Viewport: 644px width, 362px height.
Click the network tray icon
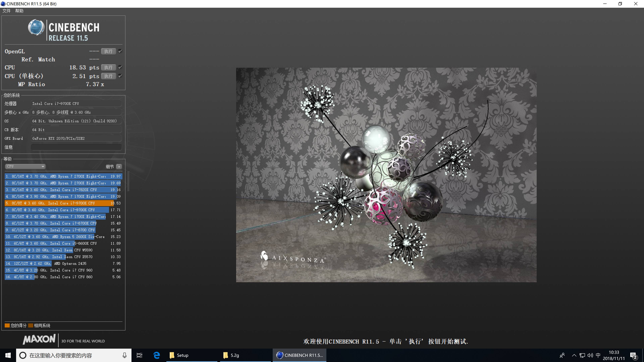click(x=582, y=355)
